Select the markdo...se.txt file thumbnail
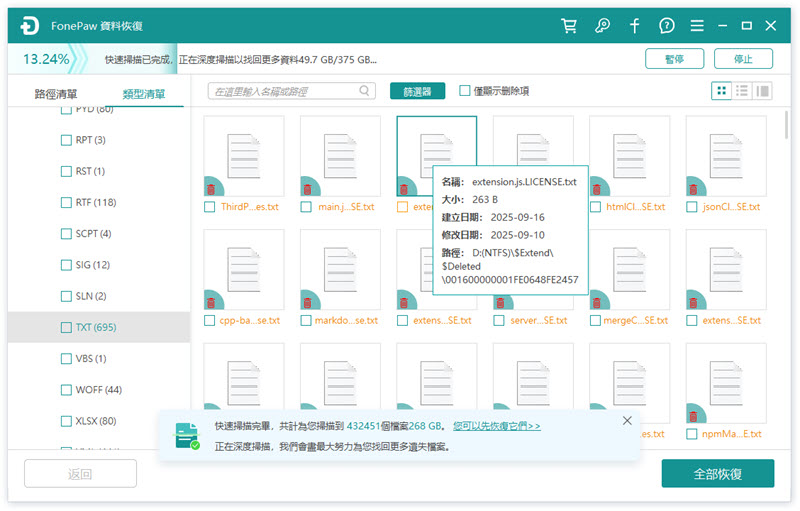This screenshot has width=800, height=511. point(340,269)
